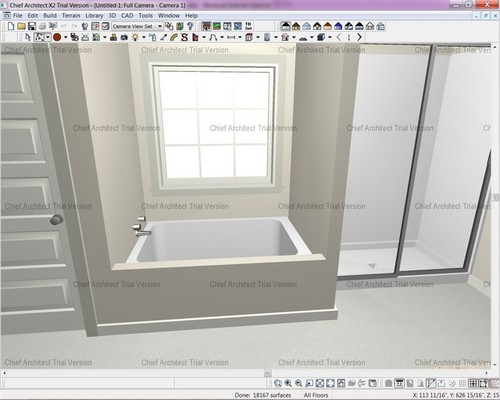
Task: Expand the dropdown next to the dimension tool
Action: [239, 37]
